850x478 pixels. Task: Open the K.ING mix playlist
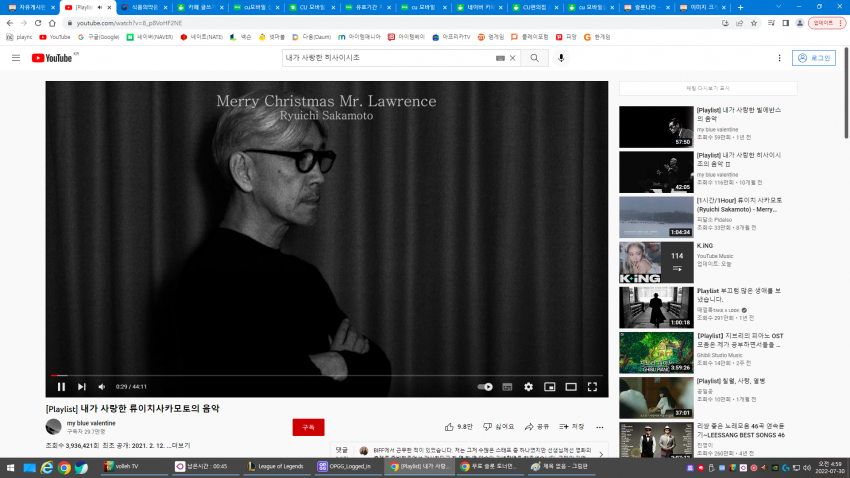[x=656, y=262]
